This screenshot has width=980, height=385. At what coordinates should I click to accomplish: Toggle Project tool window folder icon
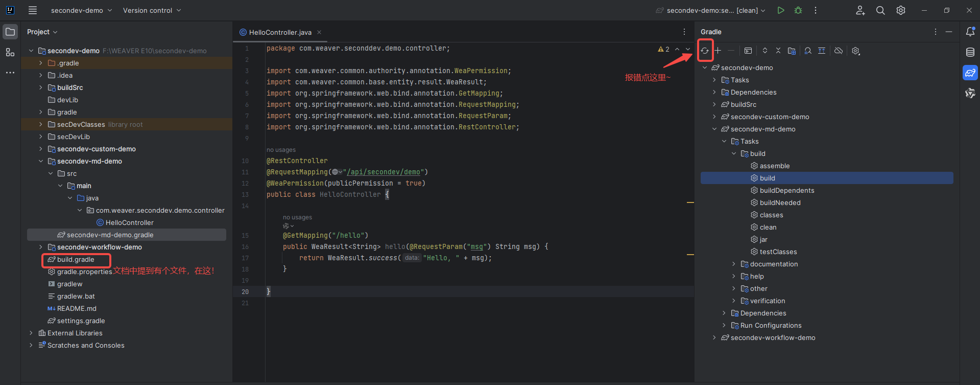(10, 32)
